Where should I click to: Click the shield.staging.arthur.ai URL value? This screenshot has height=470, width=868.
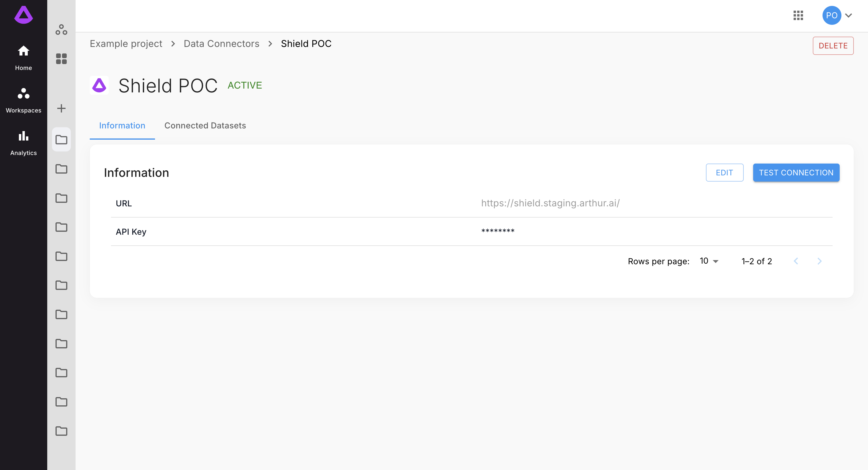pos(550,203)
